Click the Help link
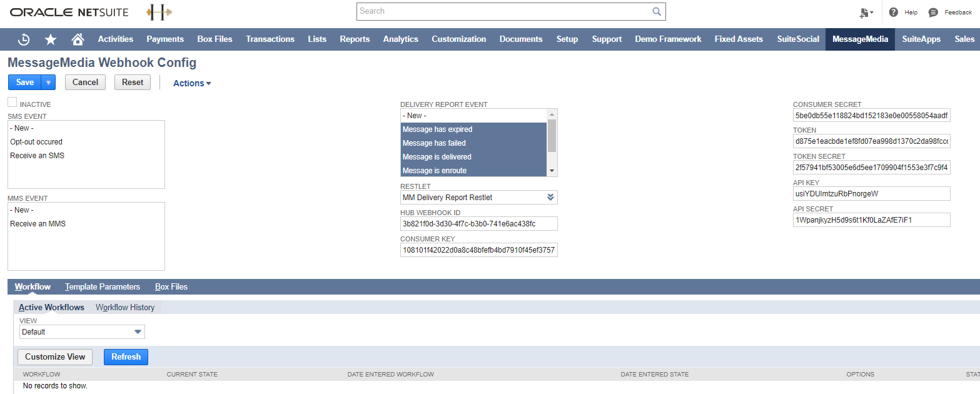Image resolution: width=980 pixels, height=394 pixels. (911, 13)
